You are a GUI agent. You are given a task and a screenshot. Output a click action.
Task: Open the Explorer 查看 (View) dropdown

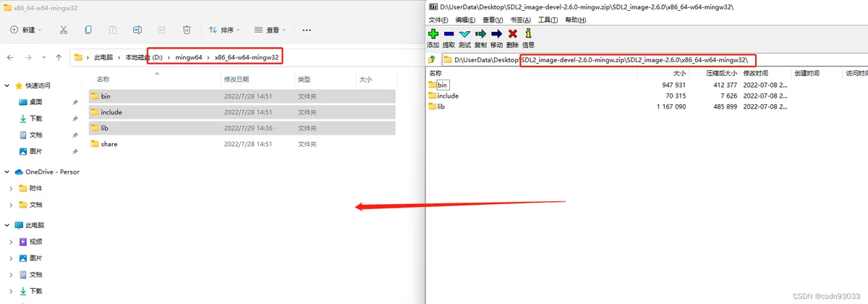[271, 30]
